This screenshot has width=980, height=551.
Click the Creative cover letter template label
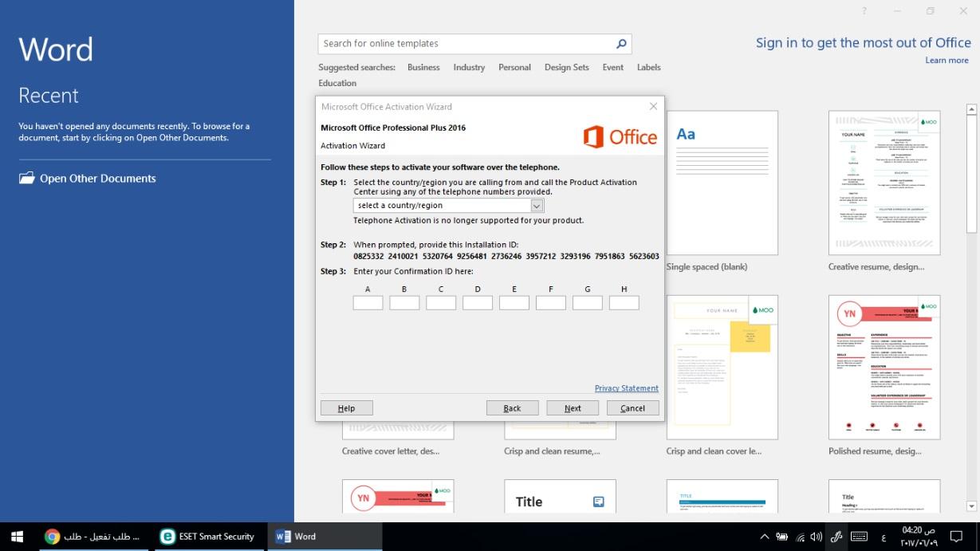pyautogui.click(x=391, y=451)
